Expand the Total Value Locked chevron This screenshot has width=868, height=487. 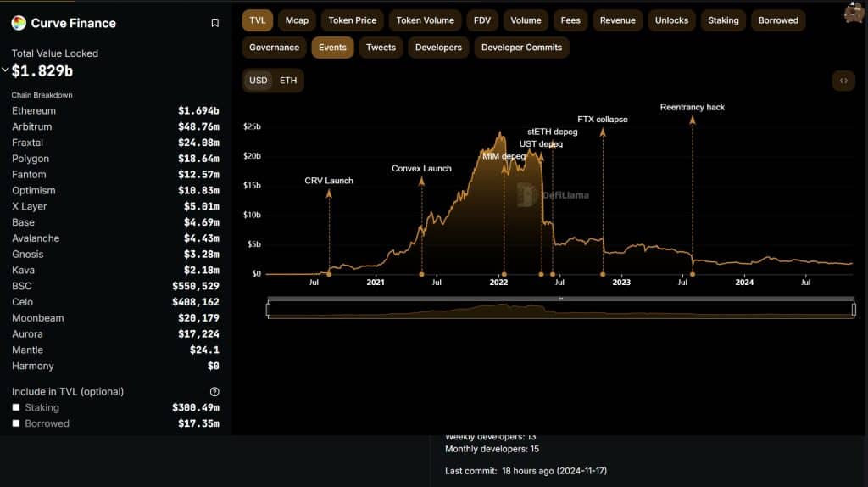5,70
